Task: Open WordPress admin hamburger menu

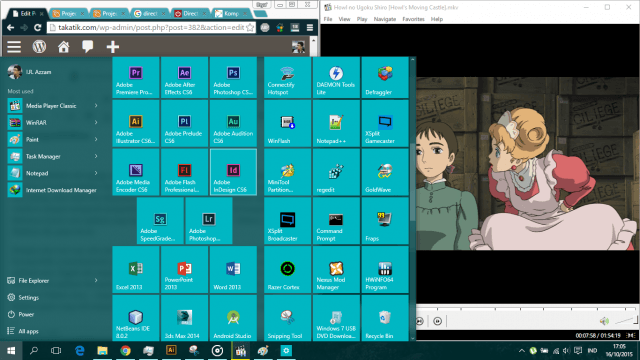Action: point(14,47)
